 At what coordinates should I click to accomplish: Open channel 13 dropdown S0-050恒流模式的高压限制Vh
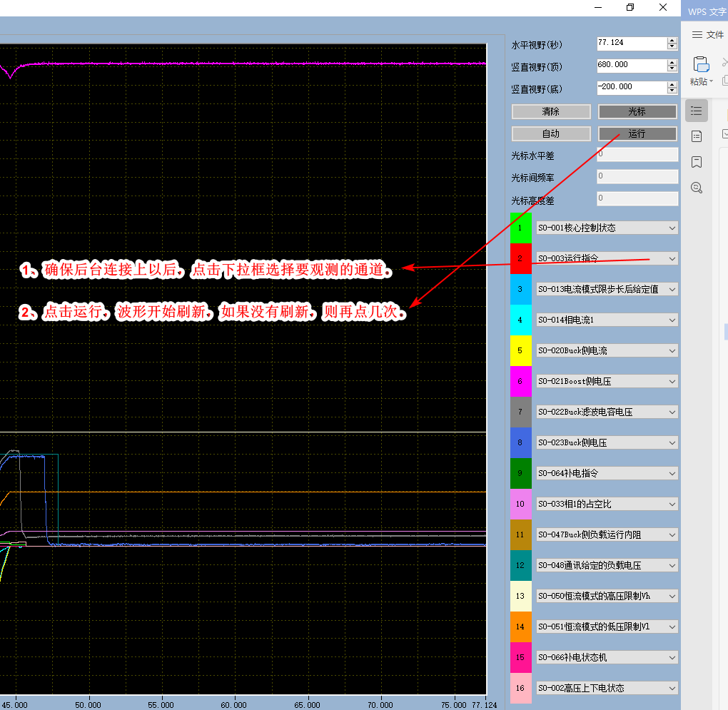607,596
